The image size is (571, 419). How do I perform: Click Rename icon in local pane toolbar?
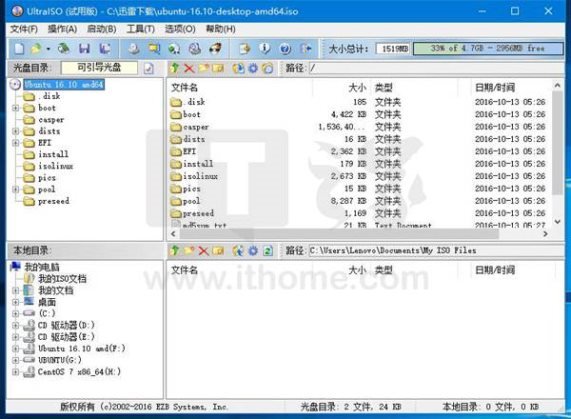pyautogui.click(x=218, y=250)
